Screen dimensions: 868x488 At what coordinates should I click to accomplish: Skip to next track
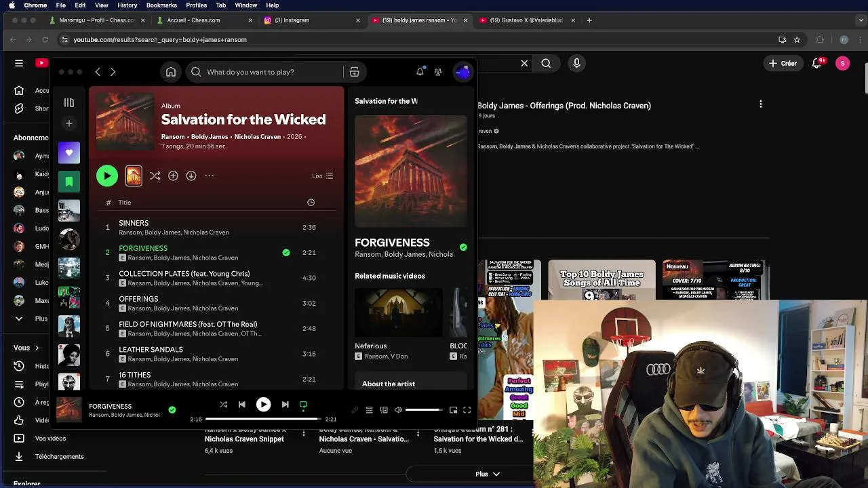(x=285, y=405)
